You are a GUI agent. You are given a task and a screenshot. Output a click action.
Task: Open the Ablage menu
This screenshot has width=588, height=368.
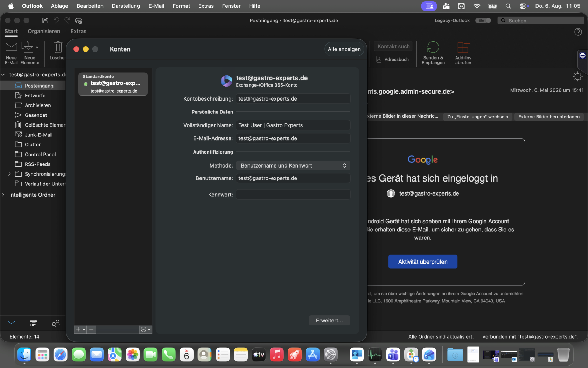coord(59,6)
